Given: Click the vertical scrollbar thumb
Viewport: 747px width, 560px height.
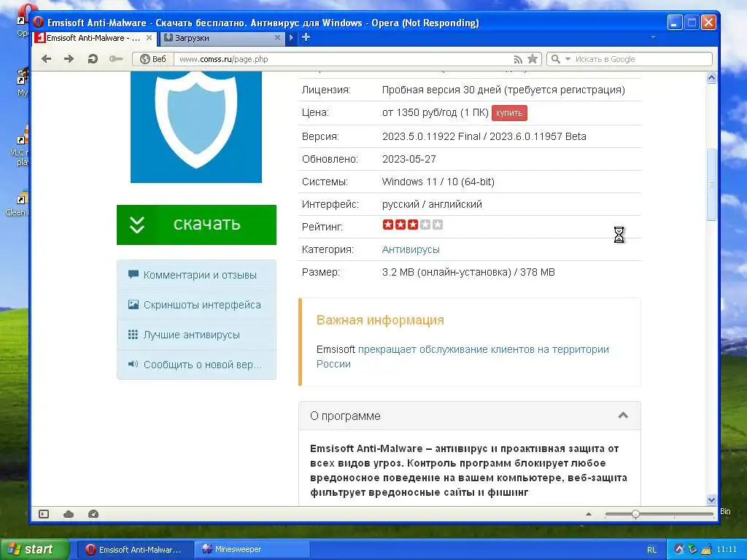Looking at the screenshot, I should 711,184.
